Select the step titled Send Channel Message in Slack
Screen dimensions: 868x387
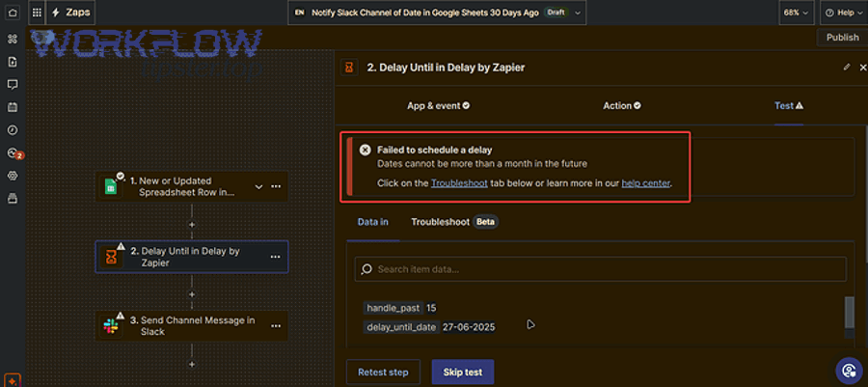(192, 326)
